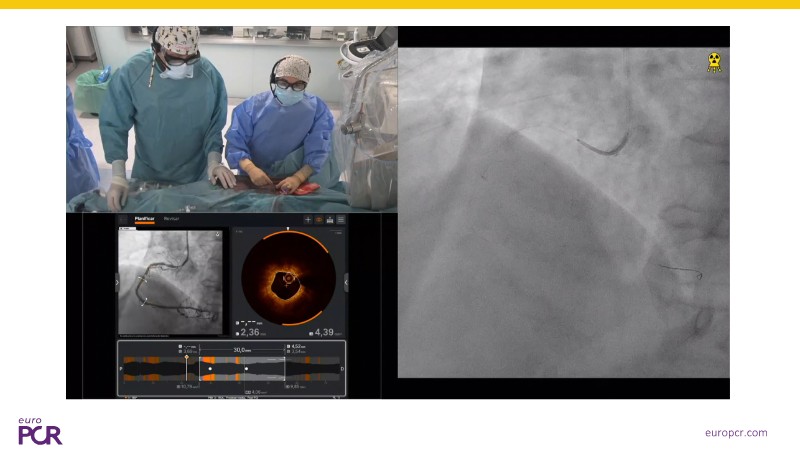Click the angiography co-registration image

[170, 281]
